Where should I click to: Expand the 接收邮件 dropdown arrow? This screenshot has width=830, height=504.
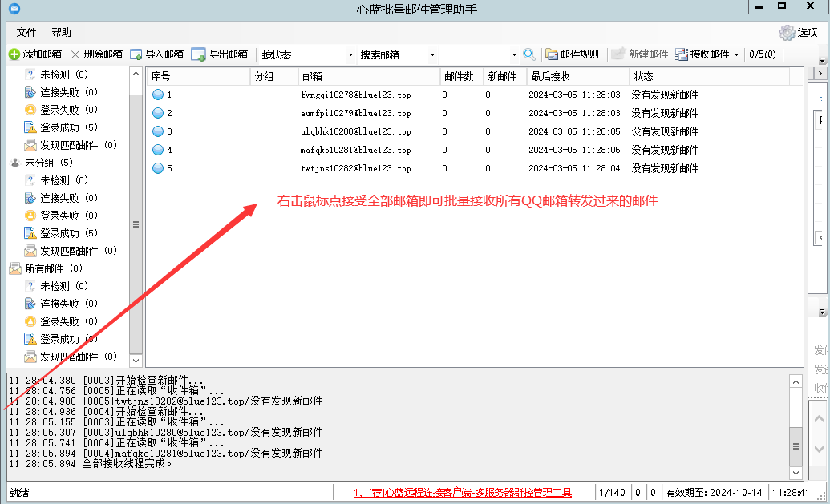736,55
